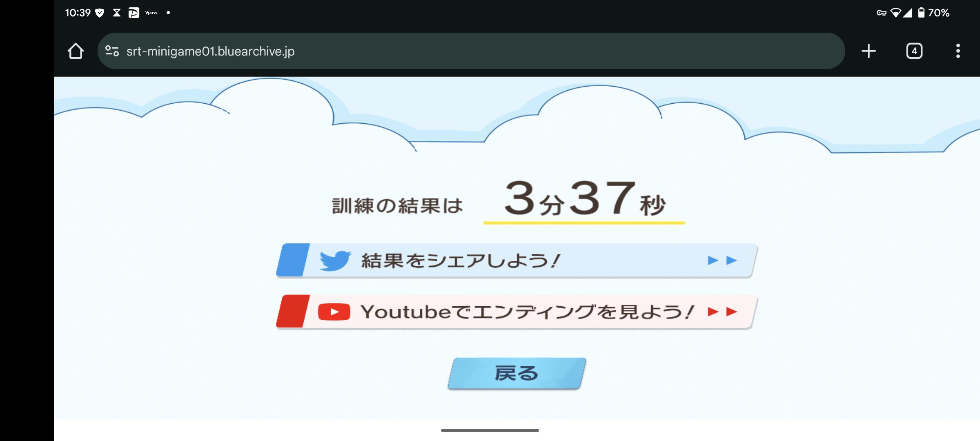Tap the browser home icon
This screenshot has height=441, width=980.
[76, 51]
